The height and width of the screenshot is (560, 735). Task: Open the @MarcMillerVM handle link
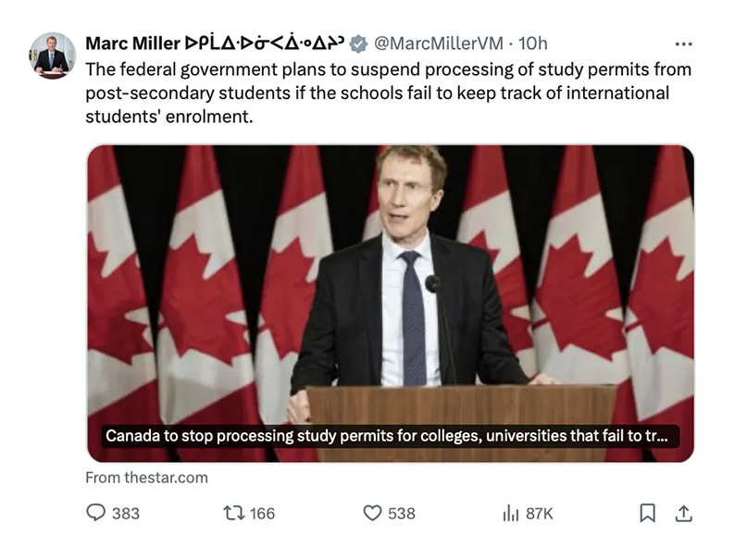pos(441,44)
